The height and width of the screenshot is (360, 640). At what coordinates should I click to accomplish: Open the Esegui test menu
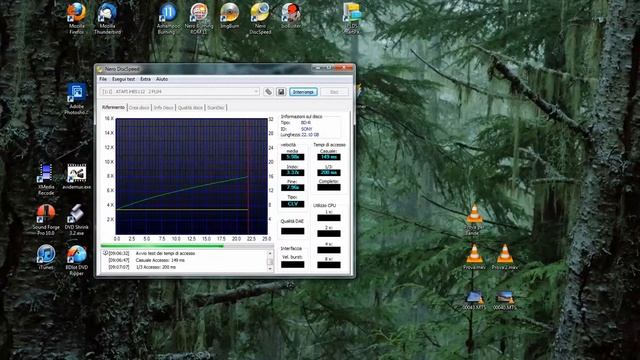123,79
